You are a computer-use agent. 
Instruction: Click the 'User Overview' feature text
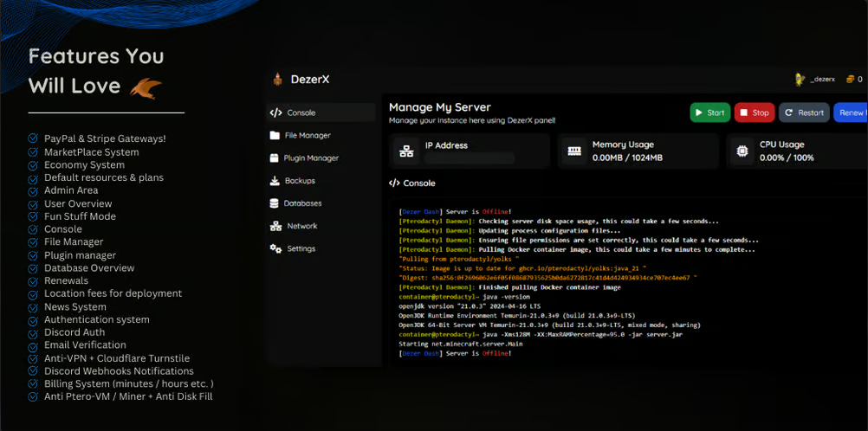pyautogui.click(x=78, y=203)
